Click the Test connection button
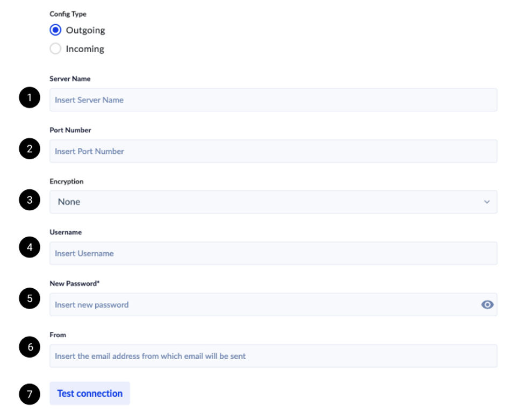Viewport: 516px width, 420px height. (x=90, y=394)
